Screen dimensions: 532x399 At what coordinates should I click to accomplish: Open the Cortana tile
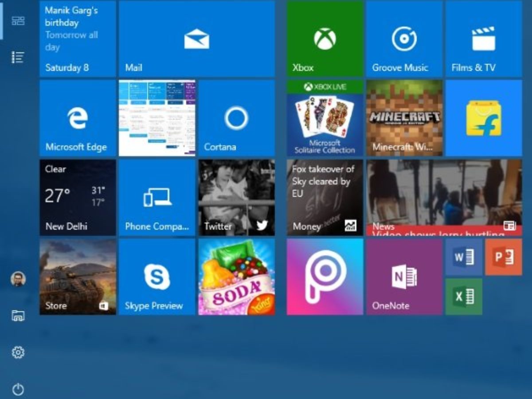[x=237, y=118]
